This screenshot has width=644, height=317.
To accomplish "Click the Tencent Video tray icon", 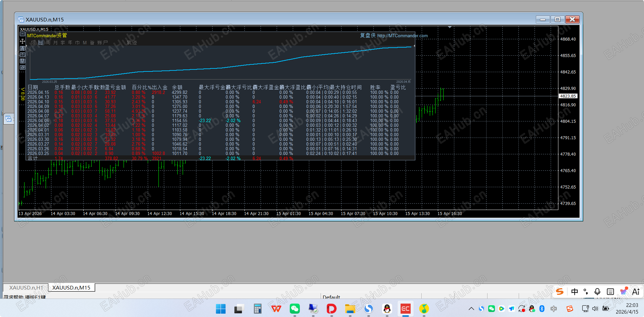I will click(502, 309).
